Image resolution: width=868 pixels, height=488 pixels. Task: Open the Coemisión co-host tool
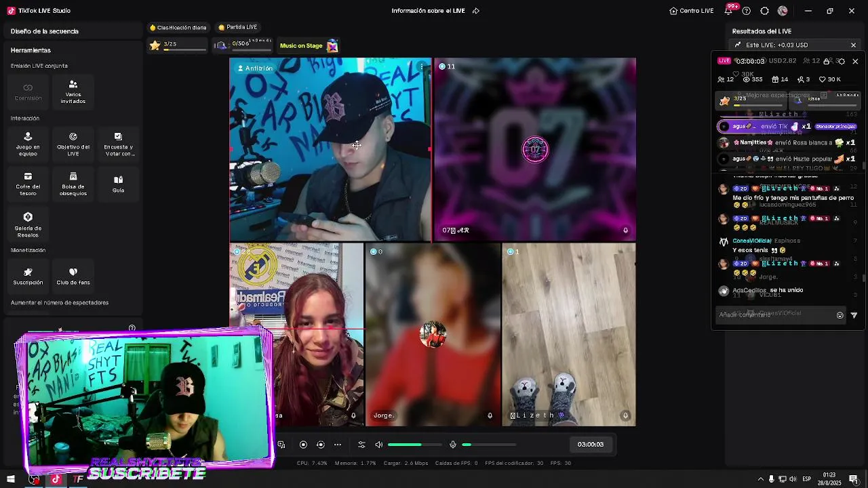pyautogui.click(x=28, y=91)
